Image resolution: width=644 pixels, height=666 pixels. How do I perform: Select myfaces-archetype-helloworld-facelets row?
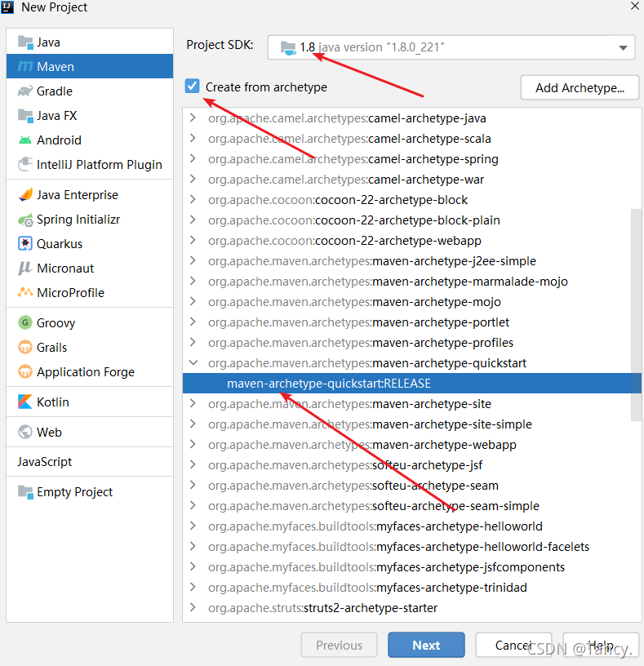tap(411, 546)
